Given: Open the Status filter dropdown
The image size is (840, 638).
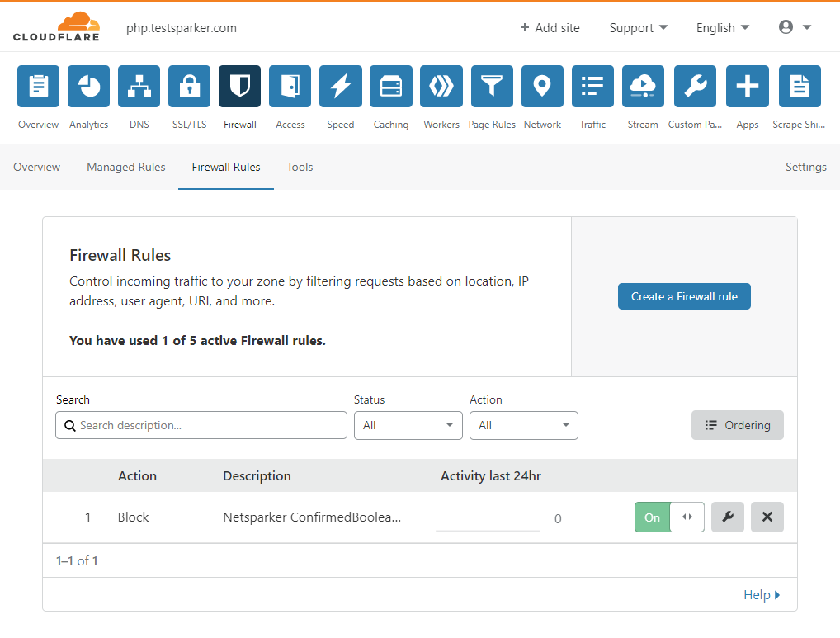Looking at the screenshot, I should click(408, 425).
